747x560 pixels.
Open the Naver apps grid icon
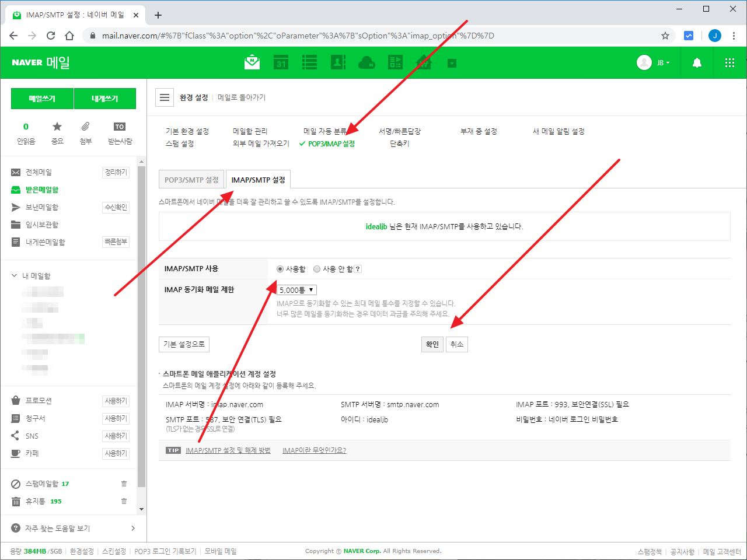(x=729, y=63)
